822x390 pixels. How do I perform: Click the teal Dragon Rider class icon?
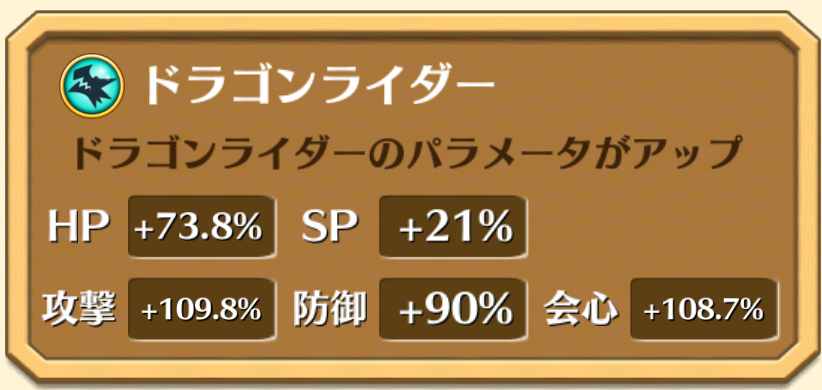(x=92, y=85)
